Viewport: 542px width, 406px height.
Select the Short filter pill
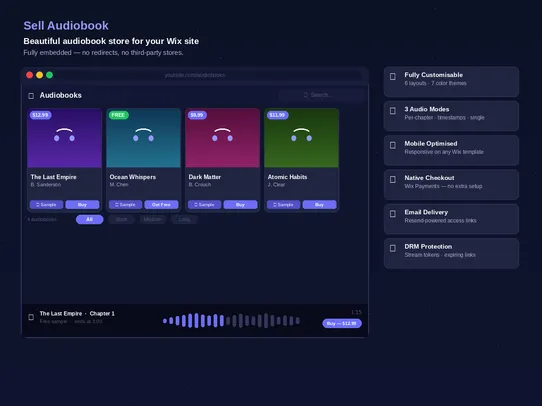(x=121, y=219)
